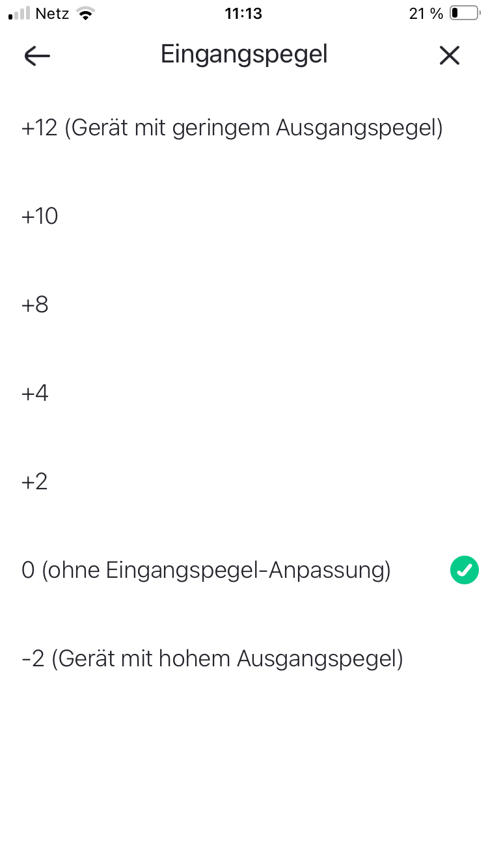This screenshot has height=868, width=488.
Task: Tap the 'Gerät mit hohem Ausgangspegel' hint text
Action: tap(228, 659)
